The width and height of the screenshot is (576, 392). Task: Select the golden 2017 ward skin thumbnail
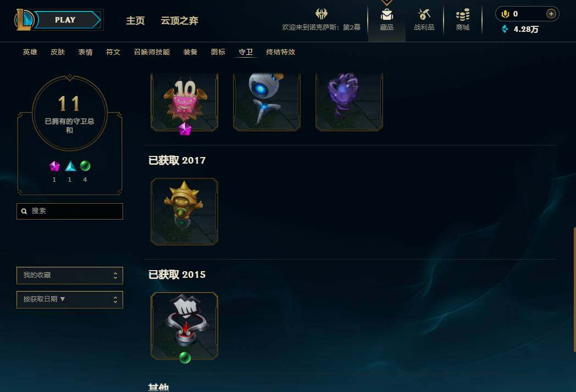185,211
